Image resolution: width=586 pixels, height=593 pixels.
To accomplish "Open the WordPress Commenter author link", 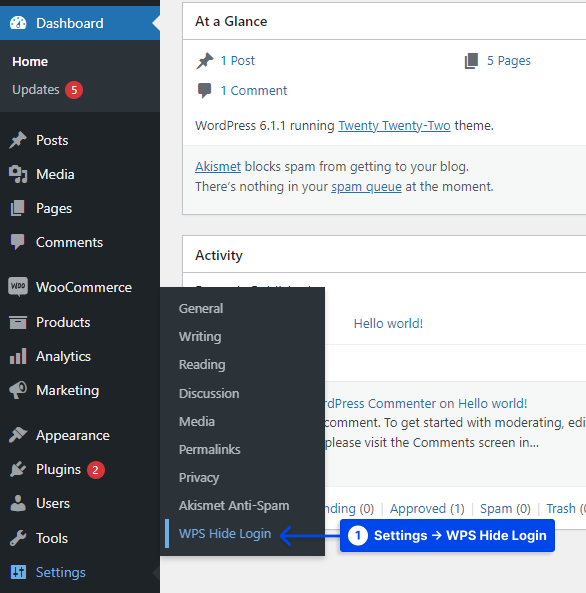I will point(380,404).
